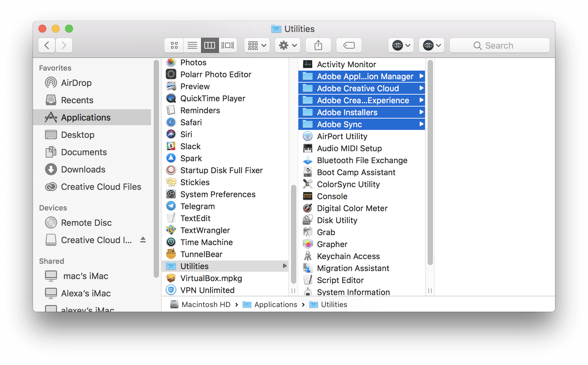Screen dimensions: 588x365
Task: Select the TextWrangler app
Action: (x=225, y=230)
